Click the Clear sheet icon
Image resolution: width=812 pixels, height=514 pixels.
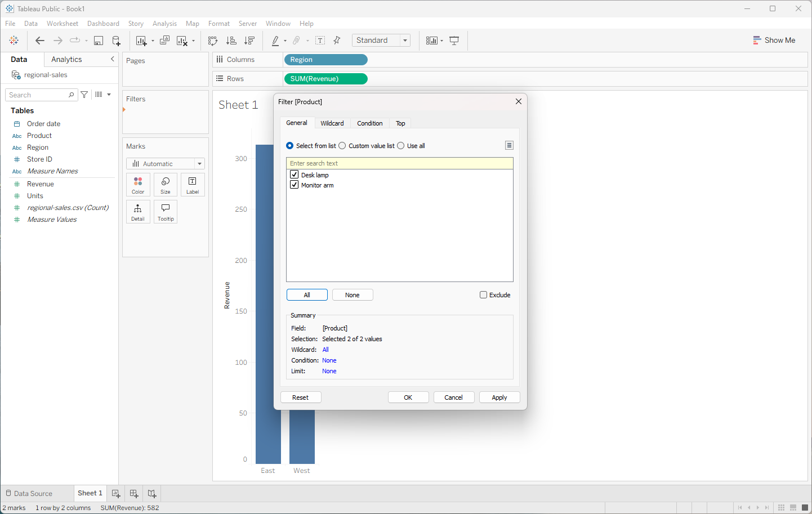coord(182,41)
